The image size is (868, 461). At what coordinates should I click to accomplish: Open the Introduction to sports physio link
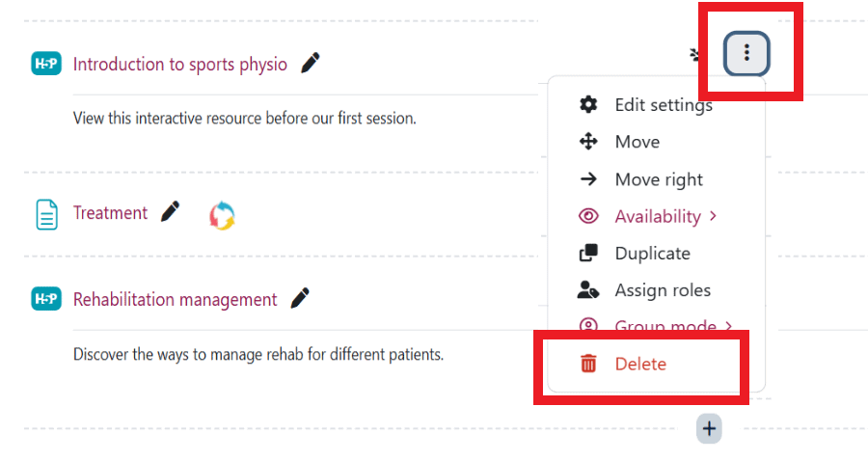(180, 65)
